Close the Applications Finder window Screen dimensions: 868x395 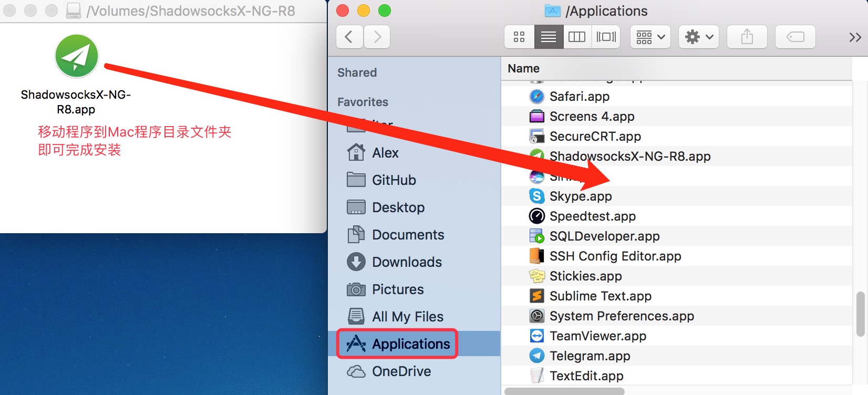[x=343, y=11]
